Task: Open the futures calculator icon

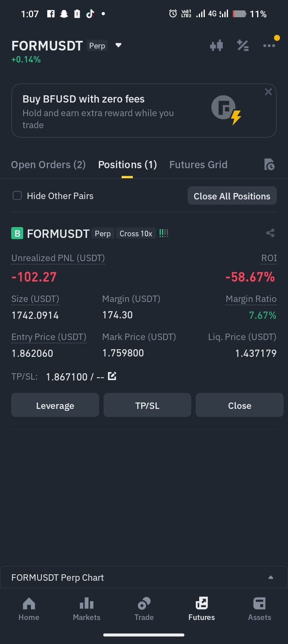Action: tap(243, 46)
